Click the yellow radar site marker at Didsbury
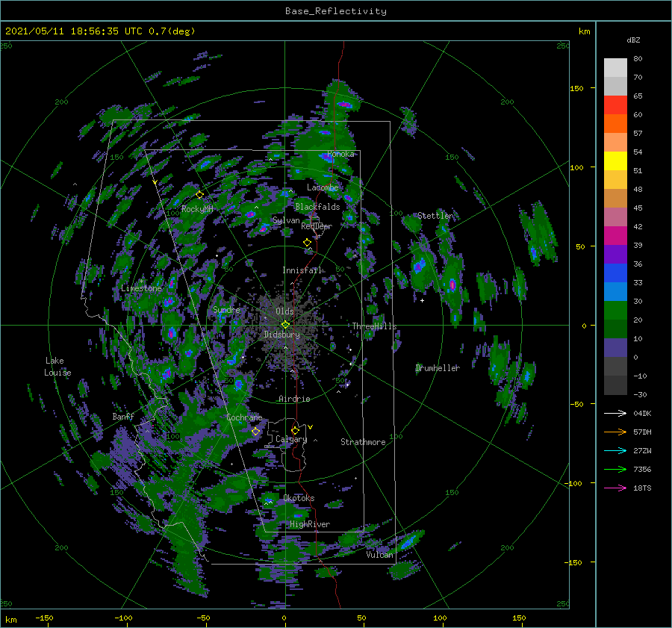Screen dimensions: 672x628 coord(285,325)
